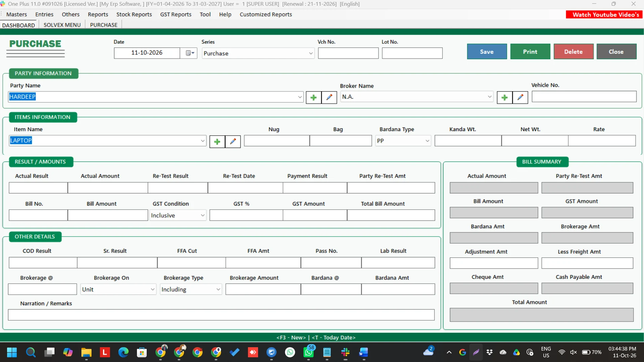Open the Bardana Type dropdown
This screenshot has width=644, height=362.
pos(427,141)
